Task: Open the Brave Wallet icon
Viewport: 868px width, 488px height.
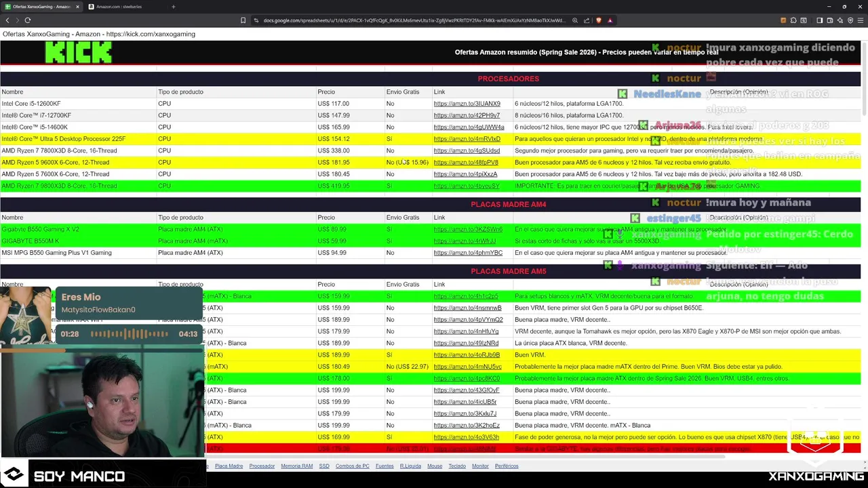Action: (829, 20)
